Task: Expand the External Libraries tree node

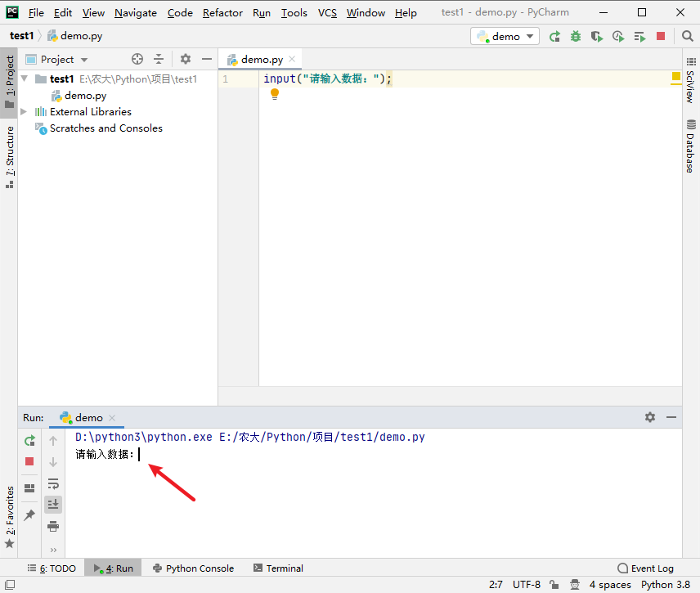Action: (x=24, y=112)
